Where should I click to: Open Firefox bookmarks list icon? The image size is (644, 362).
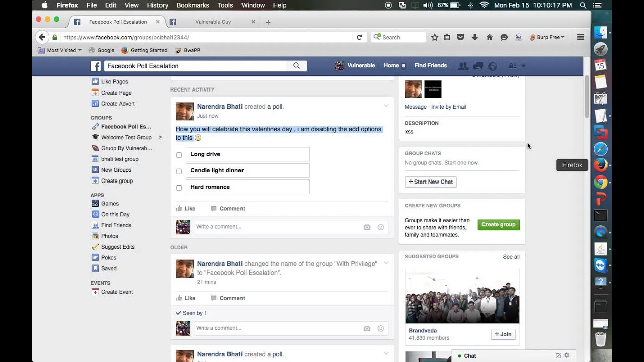pyautogui.click(x=447, y=37)
